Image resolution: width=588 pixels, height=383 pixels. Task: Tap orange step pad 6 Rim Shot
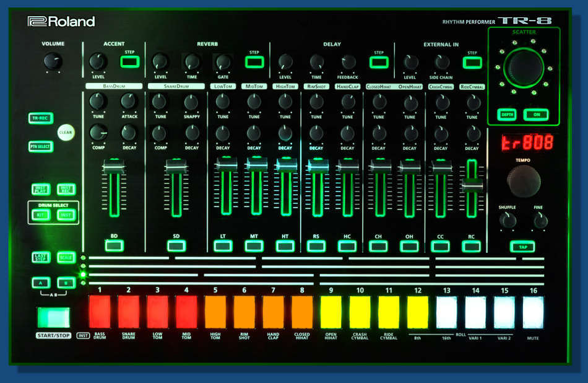(244, 312)
